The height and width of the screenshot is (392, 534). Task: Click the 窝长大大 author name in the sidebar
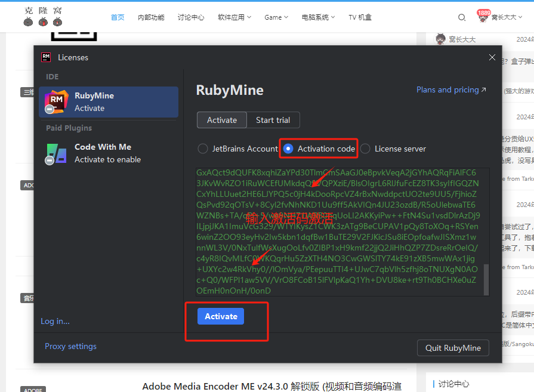(x=462, y=39)
